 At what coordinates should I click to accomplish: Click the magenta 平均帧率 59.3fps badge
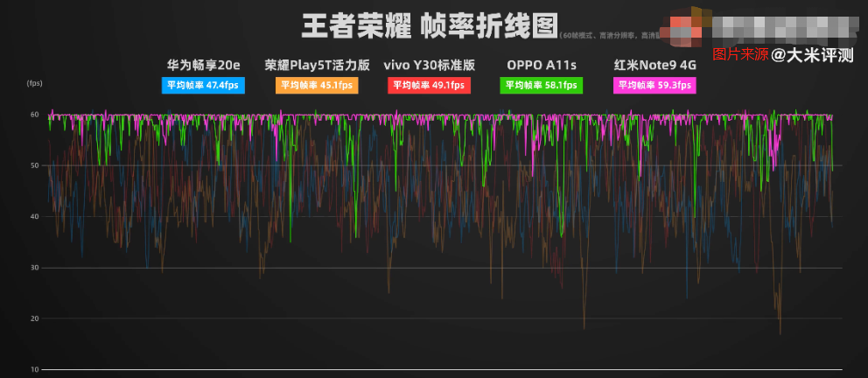pyautogui.click(x=654, y=85)
